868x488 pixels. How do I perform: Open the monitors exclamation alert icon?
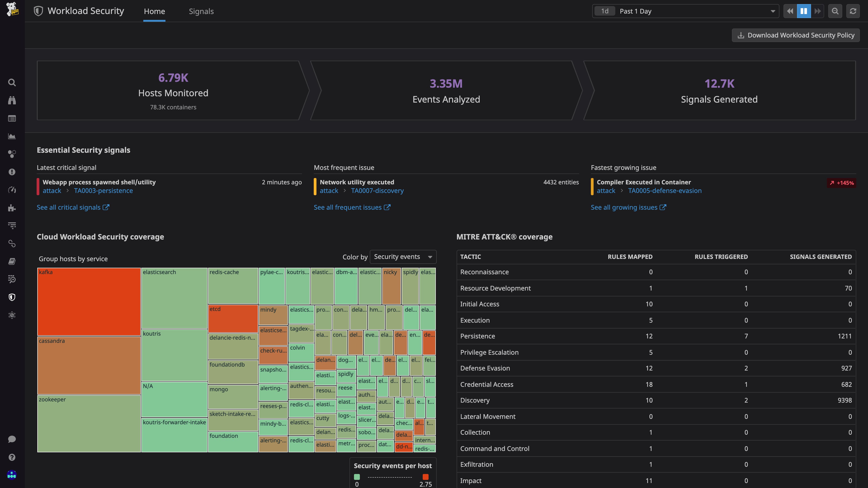pos(12,172)
